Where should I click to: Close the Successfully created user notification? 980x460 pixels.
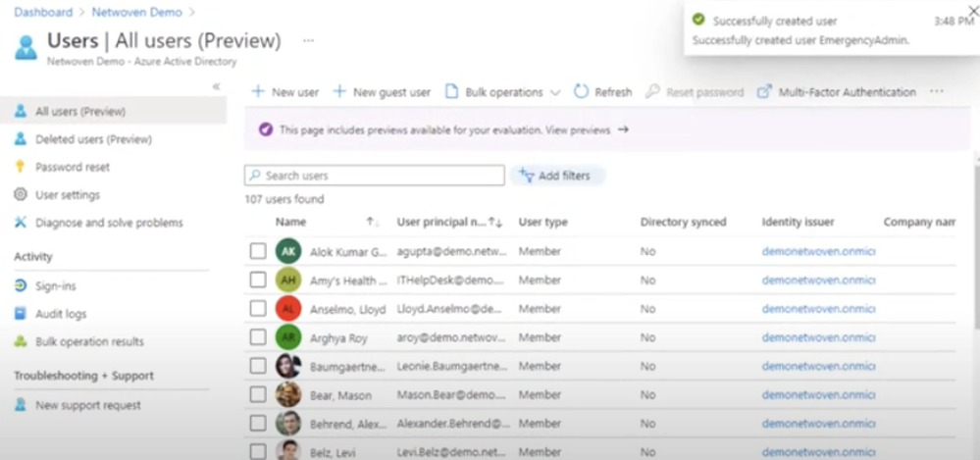pyautogui.click(x=973, y=10)
